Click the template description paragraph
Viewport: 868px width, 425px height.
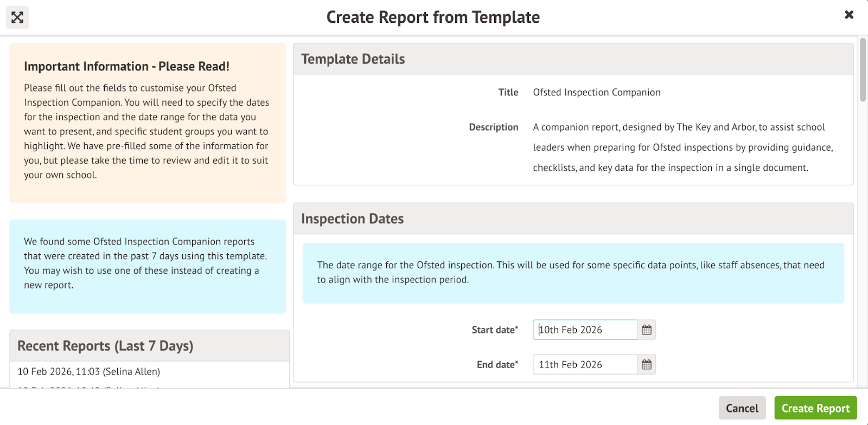point(682,147)
